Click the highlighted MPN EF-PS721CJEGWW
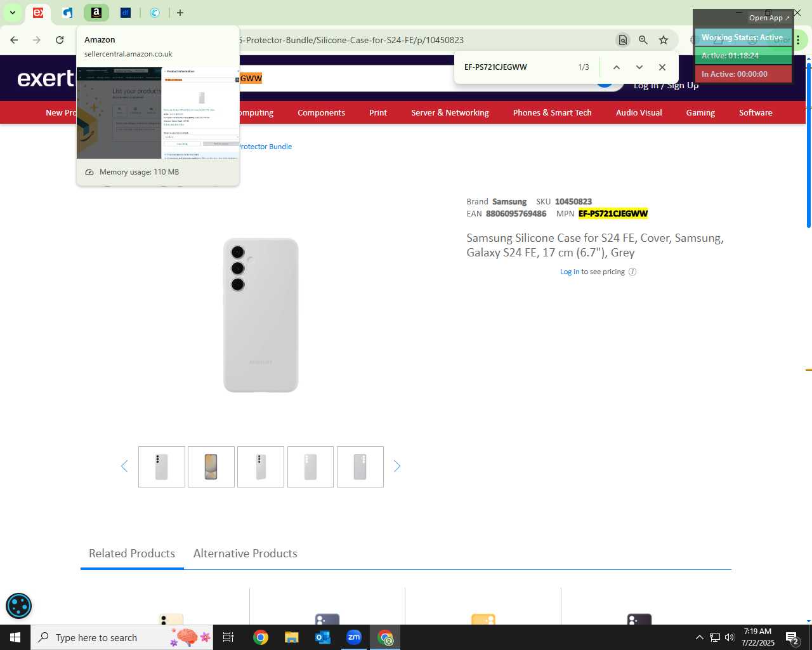This screenshot has height=650, width=812. coord(613,214)
